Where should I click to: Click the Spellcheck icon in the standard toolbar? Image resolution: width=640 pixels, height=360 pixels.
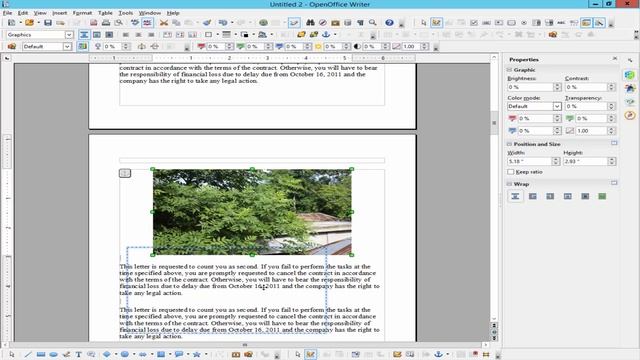click(135, 23)
